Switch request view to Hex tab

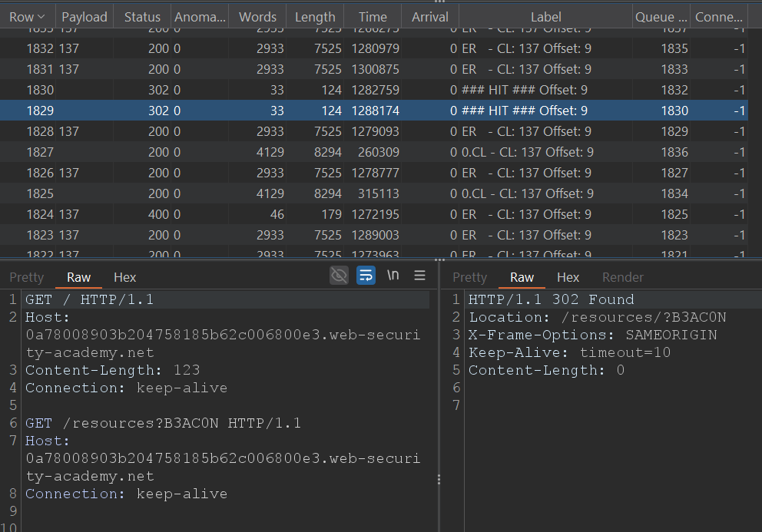coord(124,277)
